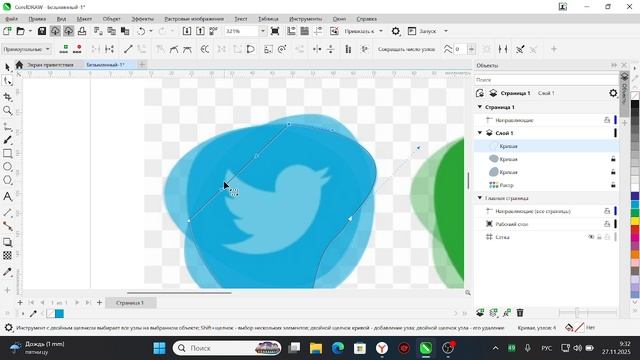Toggle the show rulers icon
Viewport: 640px width, 360px height.
[291, 31]
